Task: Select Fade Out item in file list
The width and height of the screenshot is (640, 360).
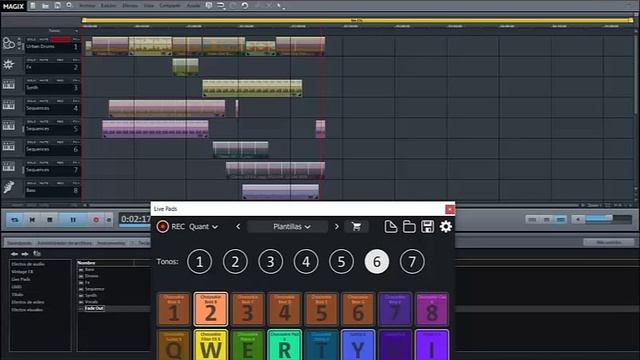Action: click(94, 308)
